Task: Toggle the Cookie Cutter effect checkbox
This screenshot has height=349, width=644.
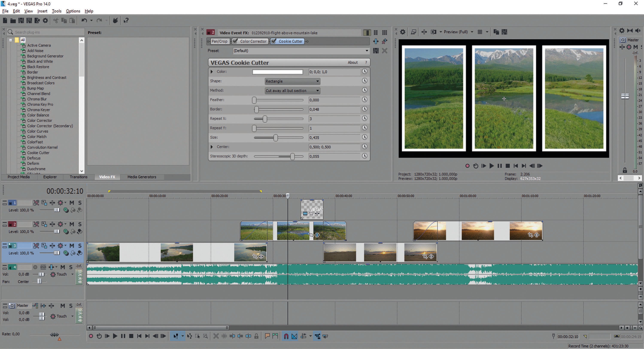Action: (x=274, y=41)
